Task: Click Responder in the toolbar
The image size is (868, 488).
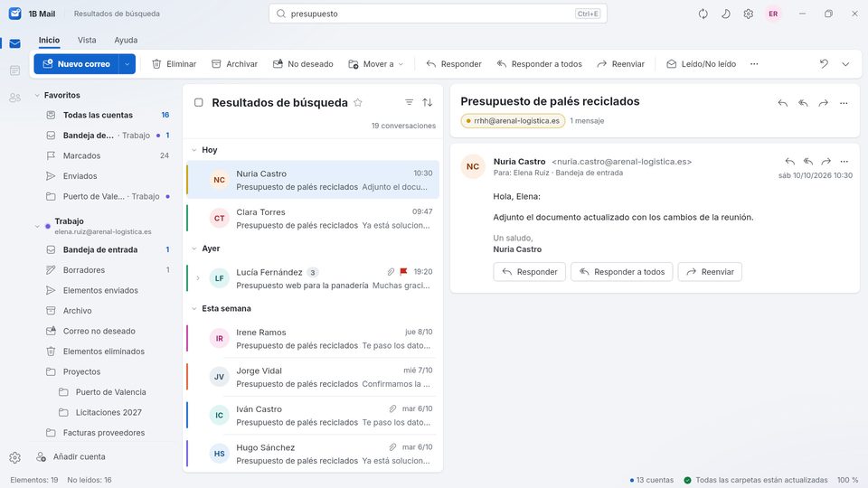Action: point(454,64)
